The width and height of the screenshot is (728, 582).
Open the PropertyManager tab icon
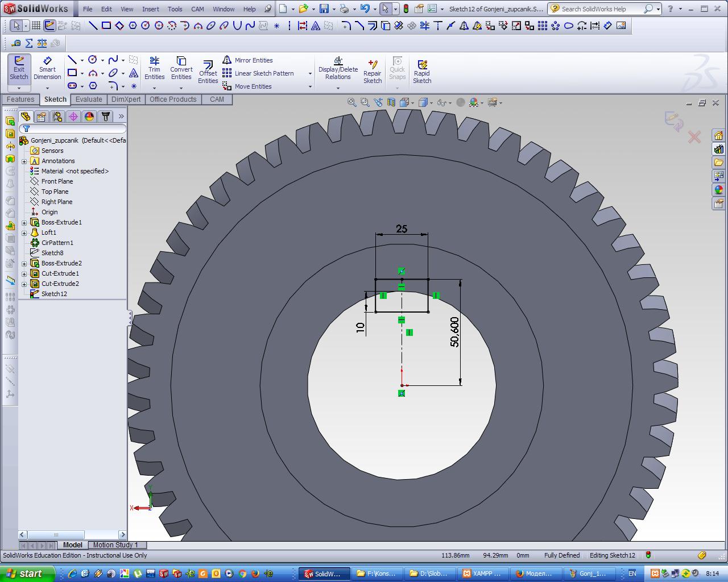(42, 116)
